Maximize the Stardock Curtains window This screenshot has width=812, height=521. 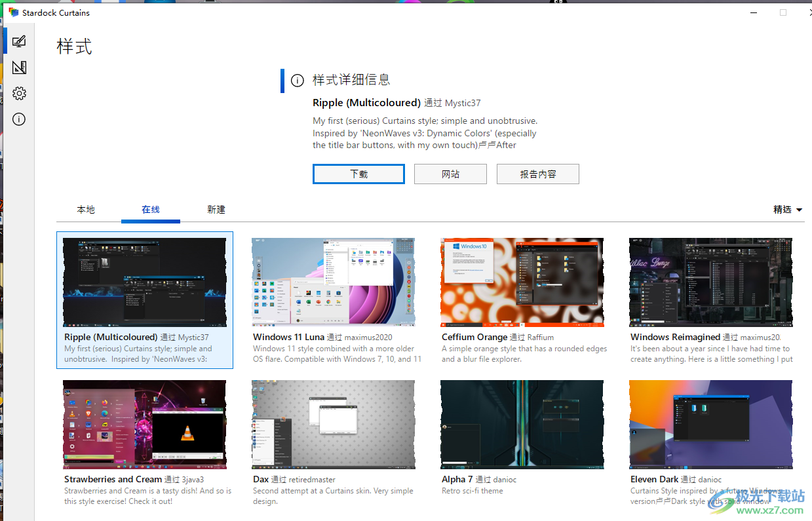pyautogui.click(x=783, y=12)
